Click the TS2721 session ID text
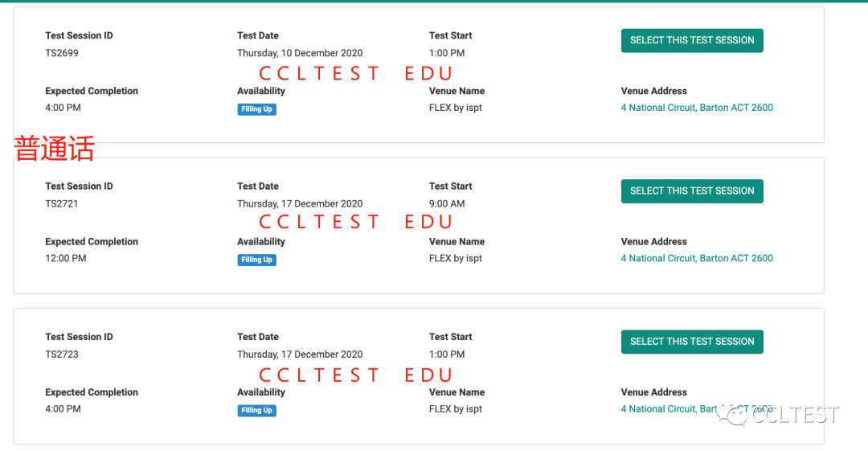Screen dimensions: 868x451 pyautogui.click(x=61, y=204)
